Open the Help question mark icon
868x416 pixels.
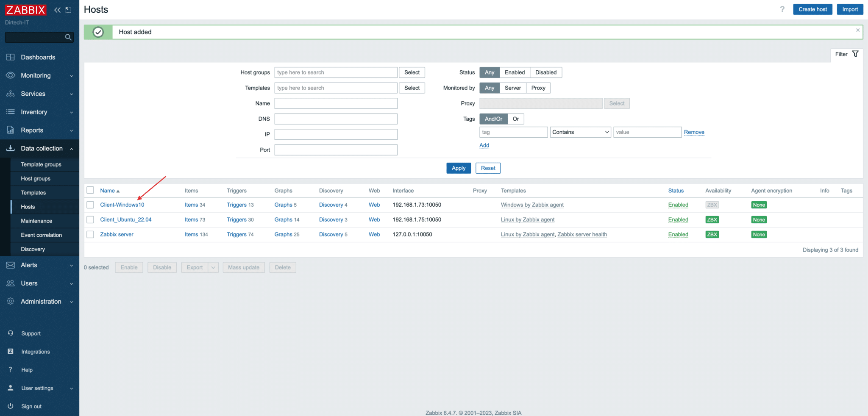tap(11, 369)
